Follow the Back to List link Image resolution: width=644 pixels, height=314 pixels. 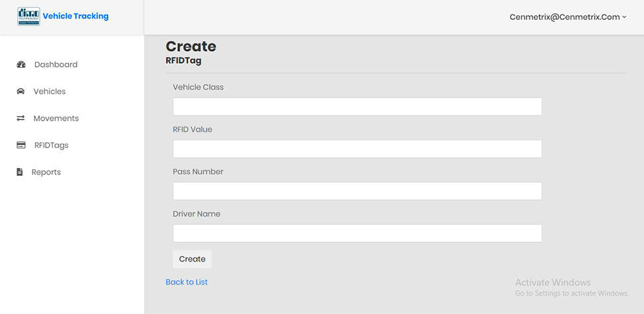pyautogui.click(x=187, y=282)
